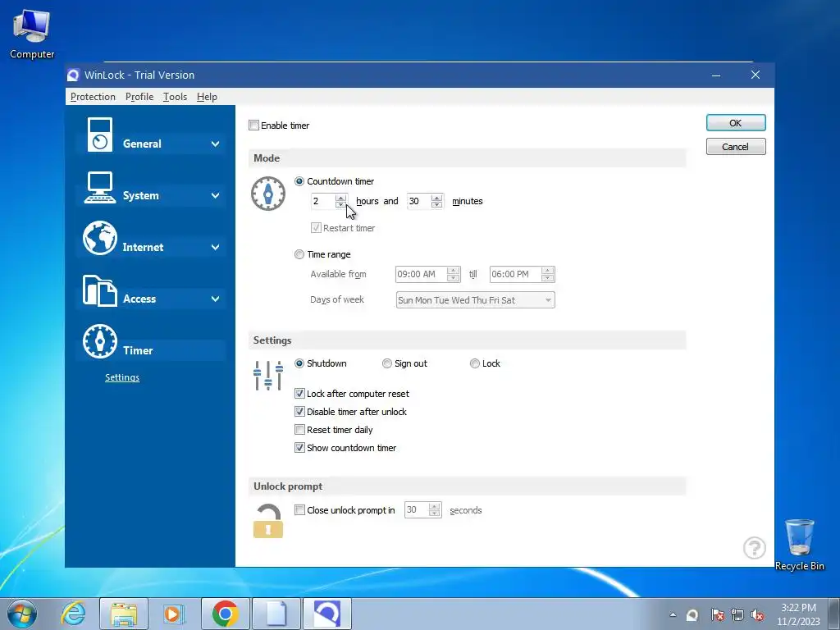This screenshot has height=630, width=840.
Task: Toggle Disable timer after unlock
Action: (300, 412)
